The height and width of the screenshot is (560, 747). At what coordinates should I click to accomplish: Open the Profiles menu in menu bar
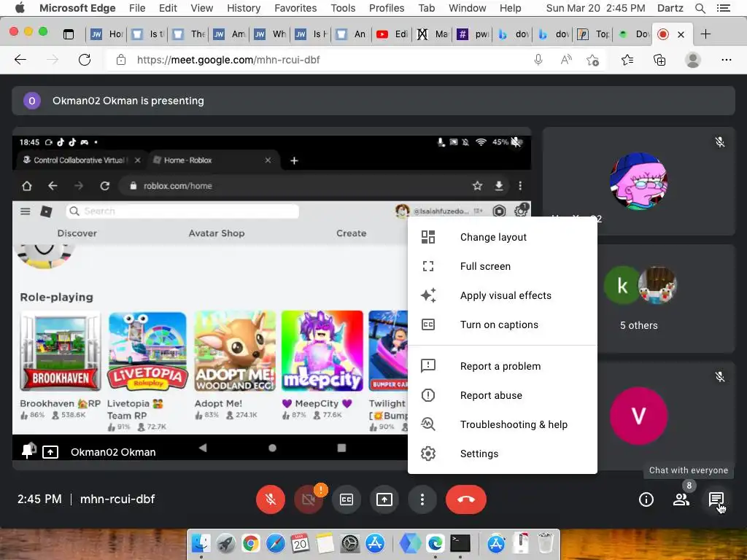(x=387, y=8)
